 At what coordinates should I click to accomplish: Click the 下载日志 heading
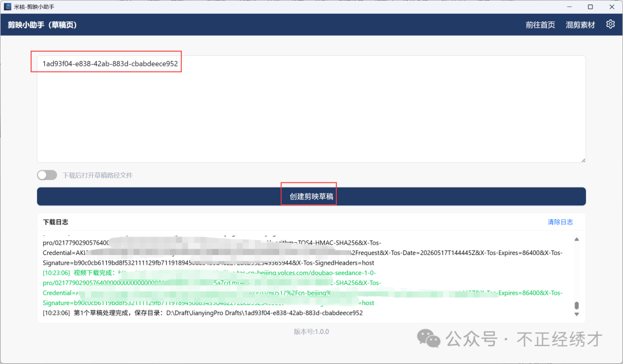click(55, 222)
